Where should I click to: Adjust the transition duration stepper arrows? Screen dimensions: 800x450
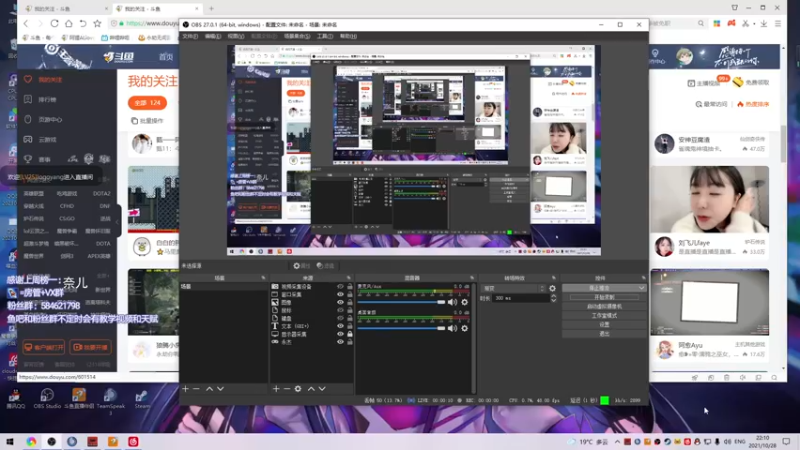click(x=554, y=298)
